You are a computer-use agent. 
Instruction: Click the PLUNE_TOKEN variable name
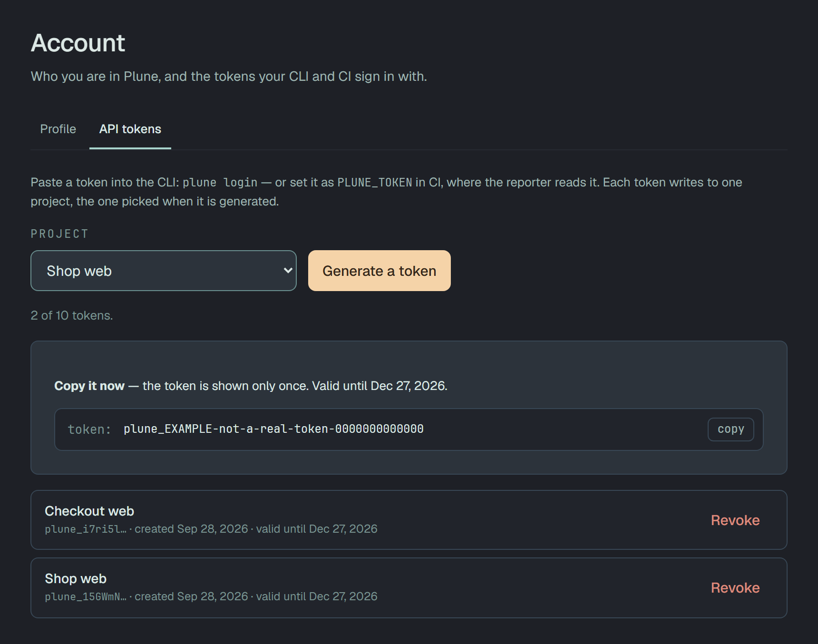pyautogui.click(x=375, y=183)
